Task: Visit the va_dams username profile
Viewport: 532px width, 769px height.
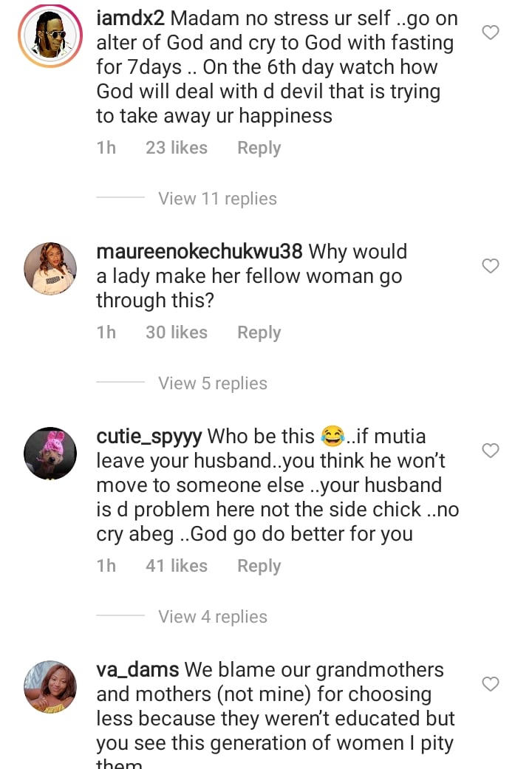Action: coord(137,670)
